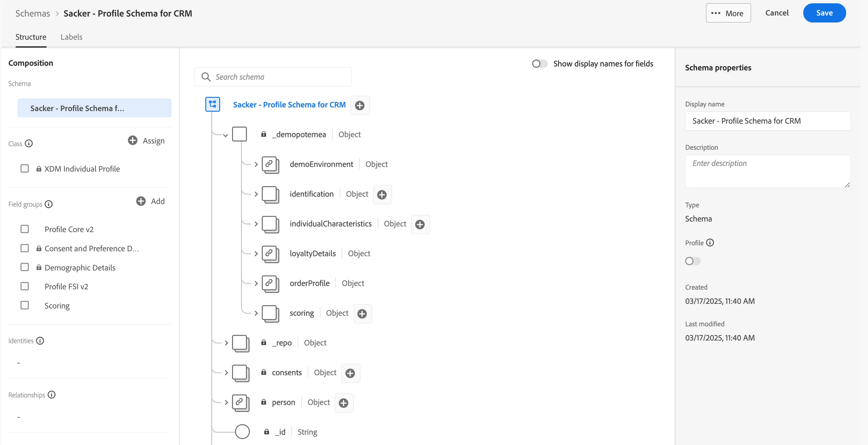Select the Structure tab

pos(31,37)
